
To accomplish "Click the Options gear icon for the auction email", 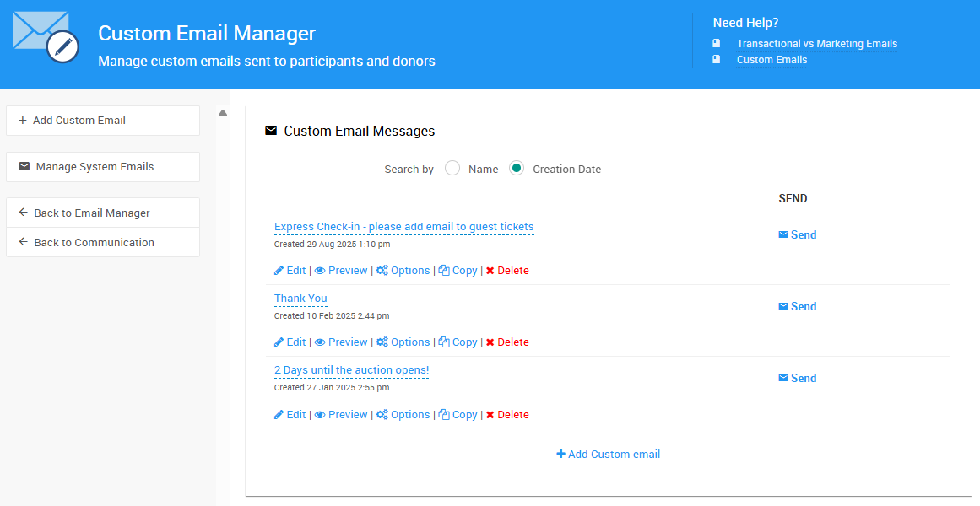I will [x=382, y=414].
